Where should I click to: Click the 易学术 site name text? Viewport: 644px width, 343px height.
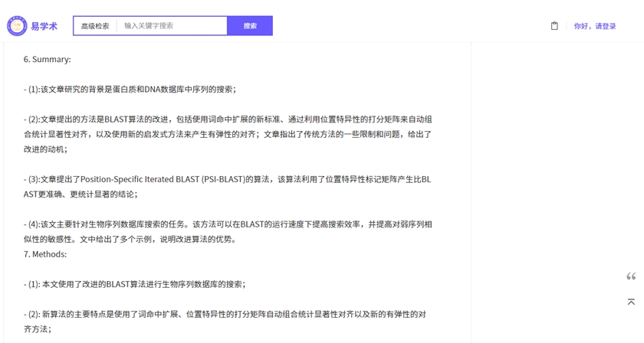coord(44,26)
